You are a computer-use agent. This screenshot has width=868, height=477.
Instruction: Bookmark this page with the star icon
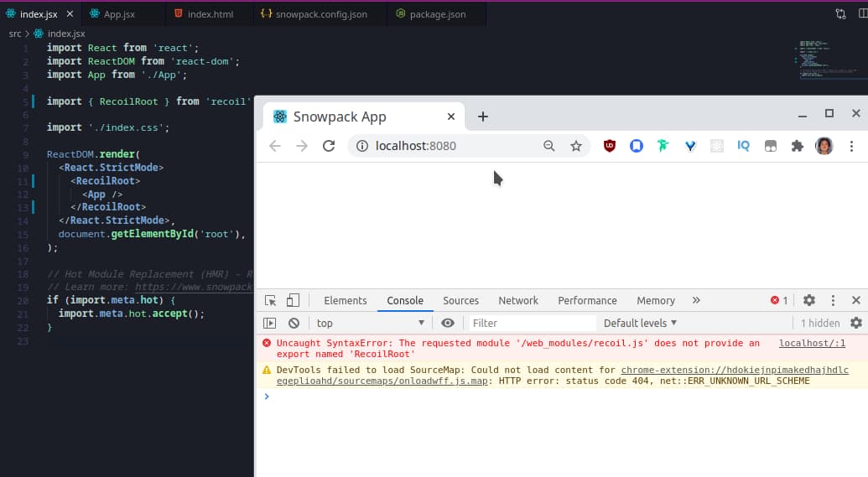576,146
